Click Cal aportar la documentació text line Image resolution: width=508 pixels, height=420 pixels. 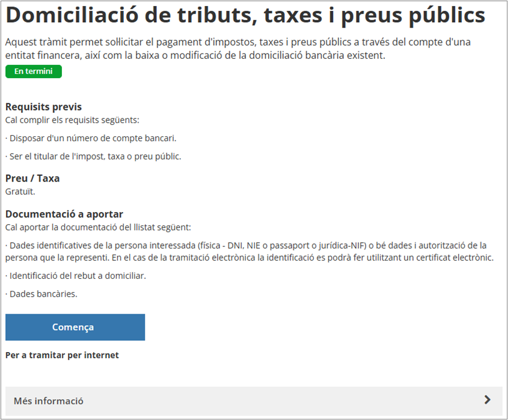98,227
